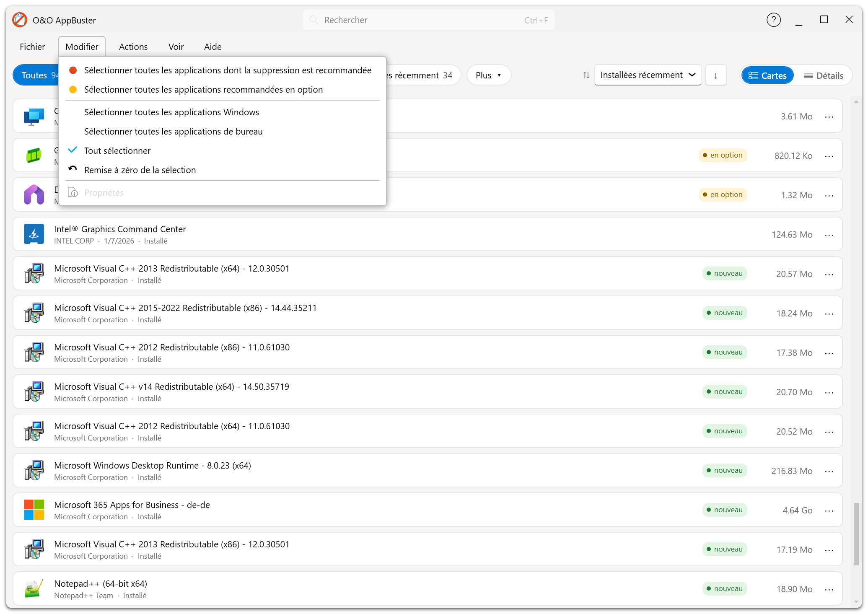Open more options for Windows Desktop Runtime row
868x614 pixels.
[829, 471]
